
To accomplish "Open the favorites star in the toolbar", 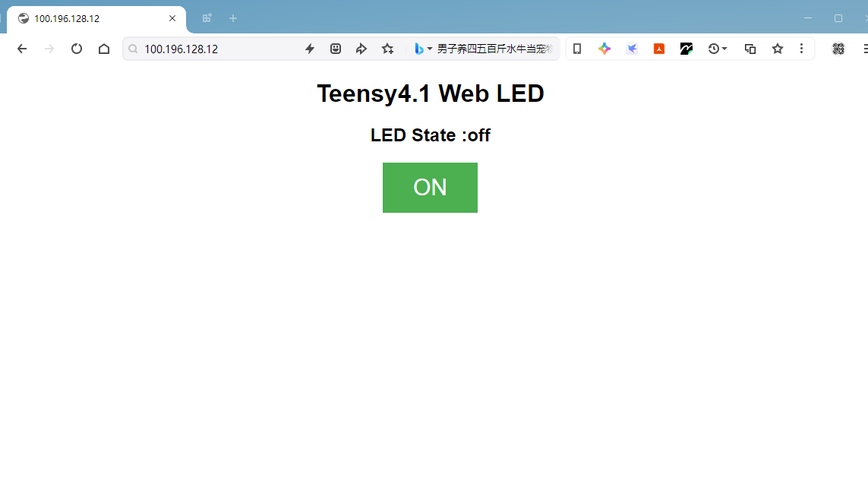I will (777, 49).
